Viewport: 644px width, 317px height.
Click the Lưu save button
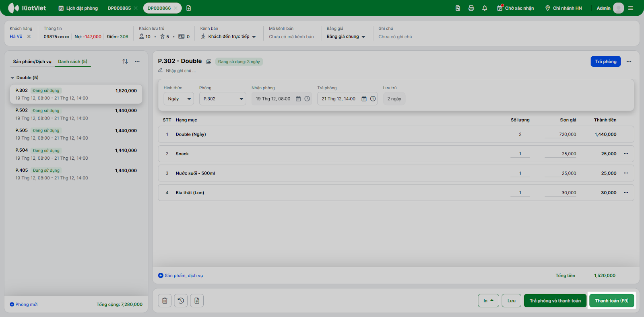[512, 301]
